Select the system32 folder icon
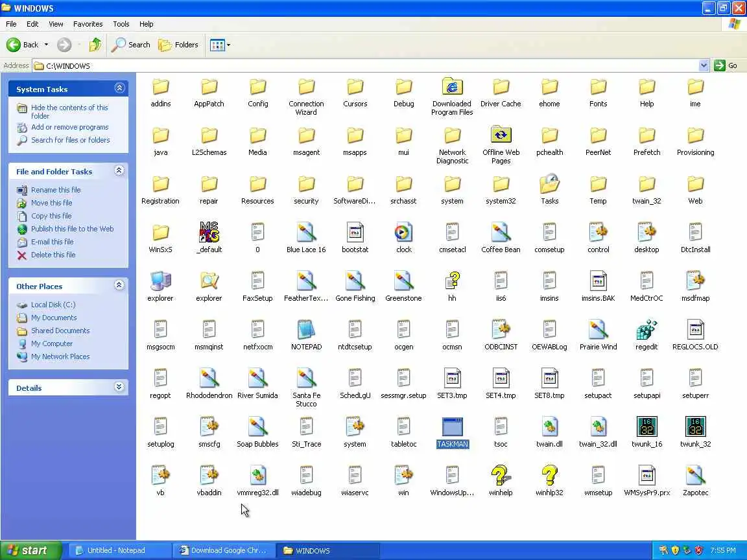This screenshot has width=747, height=560. 501,184
